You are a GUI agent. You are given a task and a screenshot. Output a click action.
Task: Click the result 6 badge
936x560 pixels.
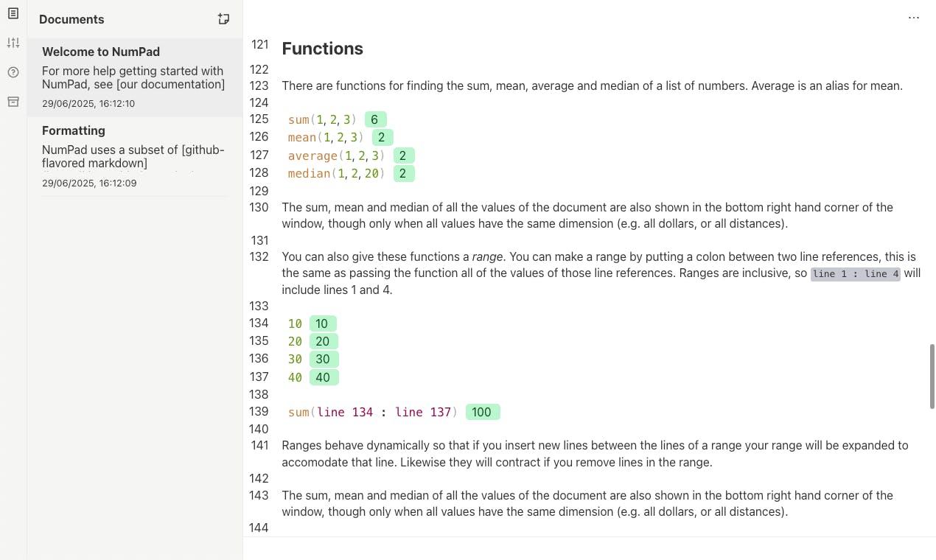click(x=375, y=119)
